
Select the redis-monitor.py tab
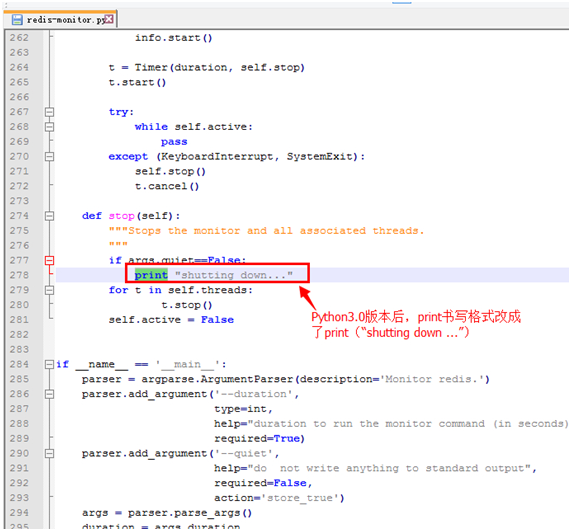click(x=60, y=20)
